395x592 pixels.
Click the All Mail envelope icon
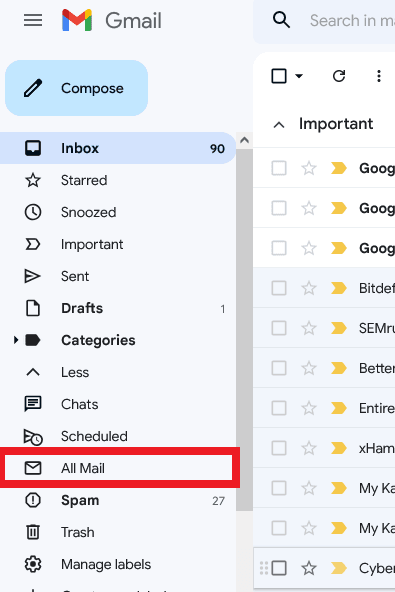pos(33,468)
